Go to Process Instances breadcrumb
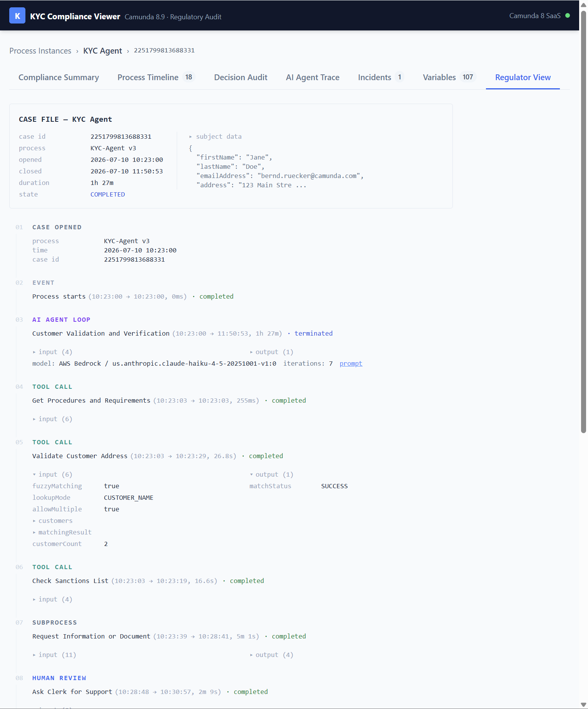588x709 pixels. pyautogui.click(x=40, y=51)
